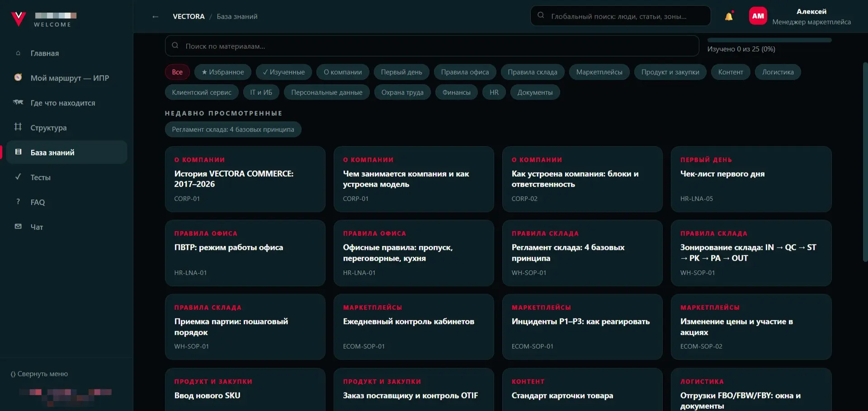This screenshot has width=868, height=411.
Task: Click the global search magnifier icon
Action: pyautogui.click(x=541, y=16)
